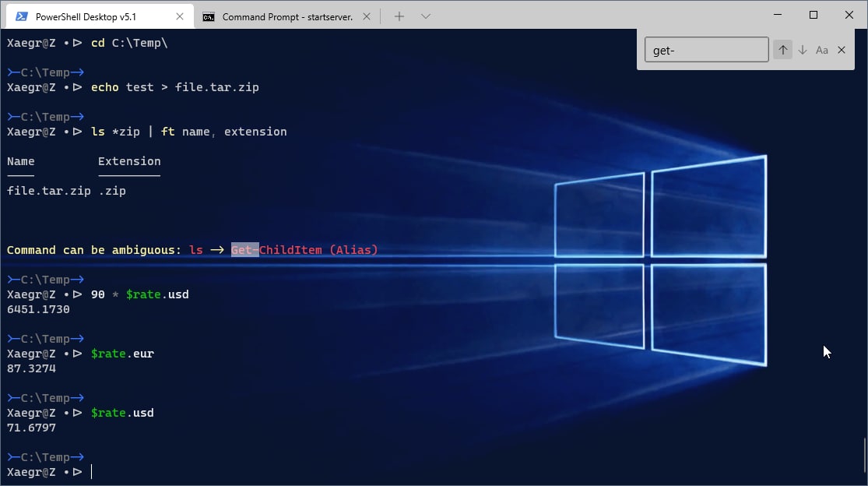The width and height of the screenshot is (868, 486).
Task: Open a new tab with plus button
Action: click(399, 16)
